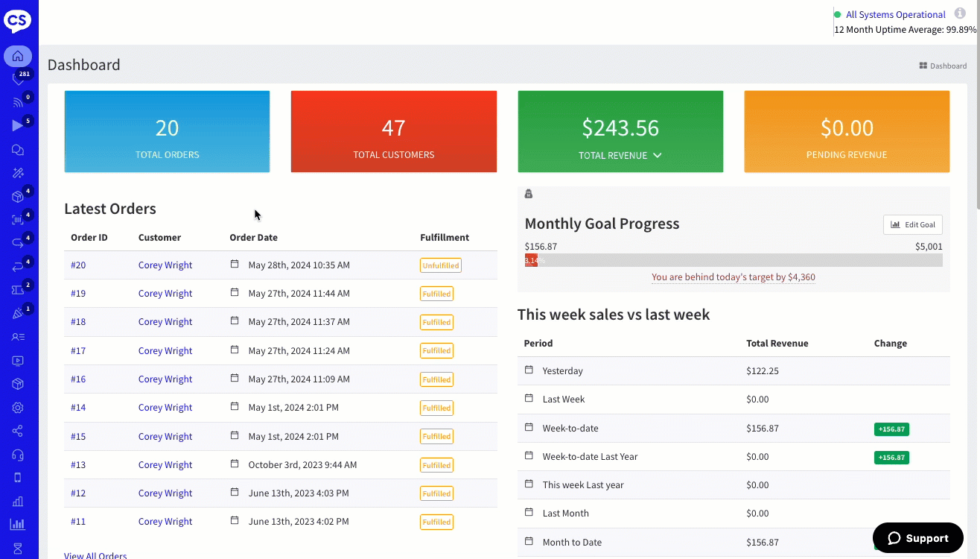Open order #20 link
Viewport: 980px width, 559px height.
click(78, 265)
